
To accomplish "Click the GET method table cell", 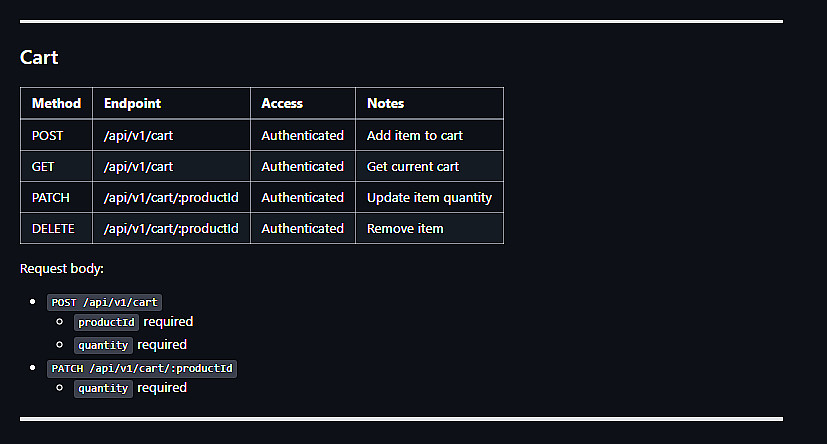I will (43, 166).
